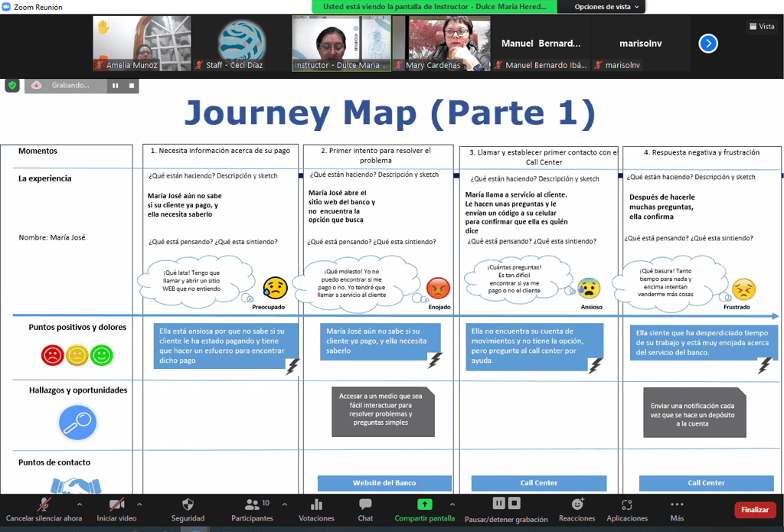Unmute microphone with Cancelar silenciar
The width and height of the screenshot is (784, 532).
pos(44,505)
